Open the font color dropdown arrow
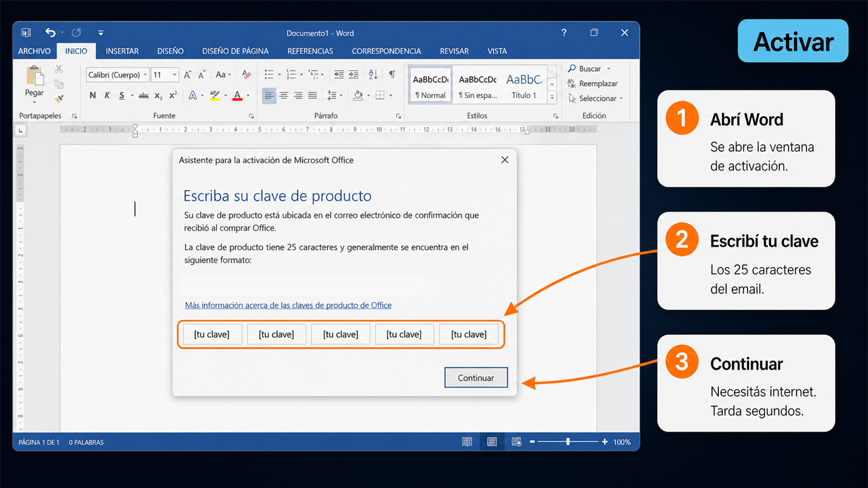The width and height of the screenshot is (868, 488). pos(248,95)
